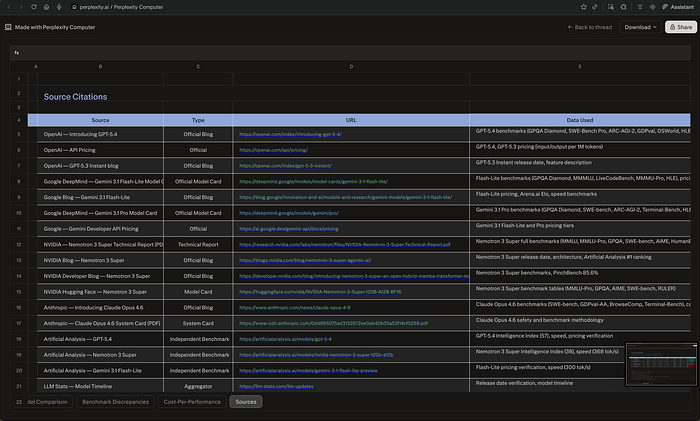700x421 pixels.
Task: Open research.nvidia.com Technical Report PDF link
Action: pos(345,245)
